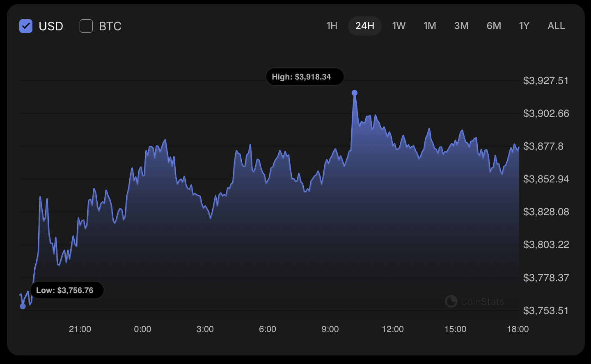Viewport: 591px width, 364px height.
Task: Choose the 1M time range
Action: pyautogui.click(x=430, y=26)
